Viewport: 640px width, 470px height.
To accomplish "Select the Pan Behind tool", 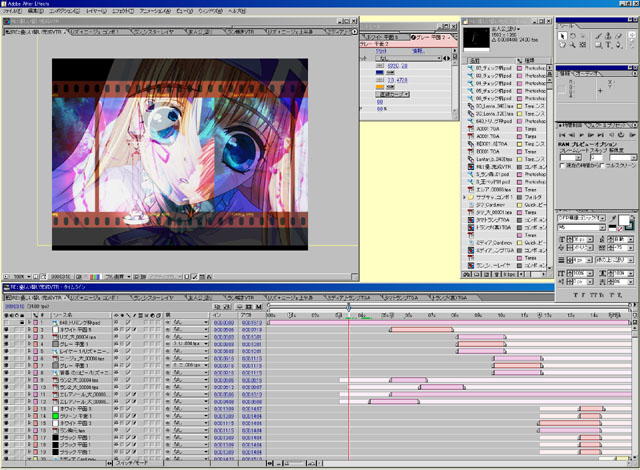I will [x=583, y=45].
